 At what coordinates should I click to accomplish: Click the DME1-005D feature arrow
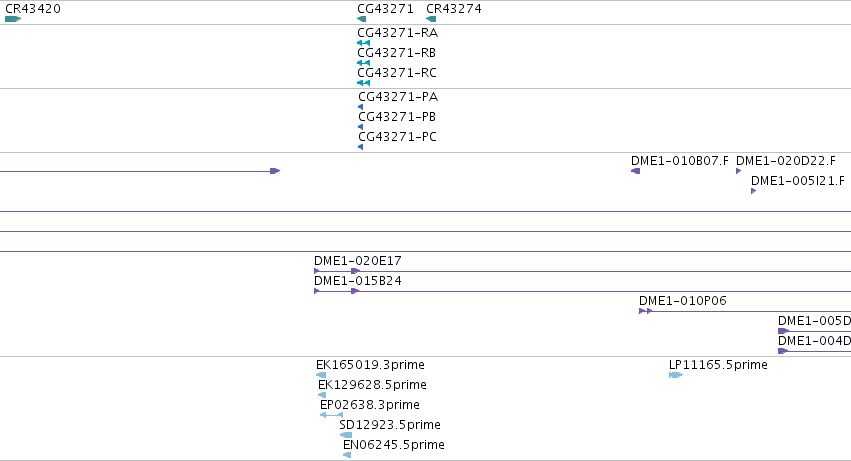[x=783, y=331]
